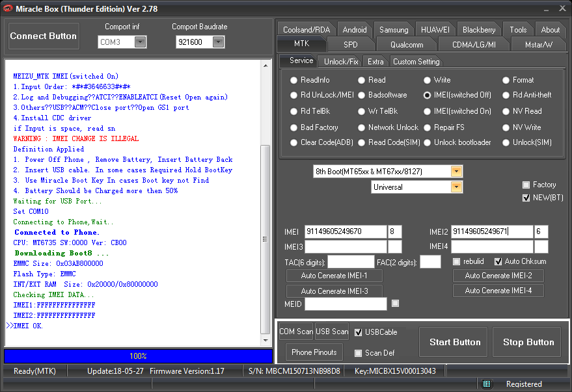Click the log panel scroll-down arrow

click(266, 340)
